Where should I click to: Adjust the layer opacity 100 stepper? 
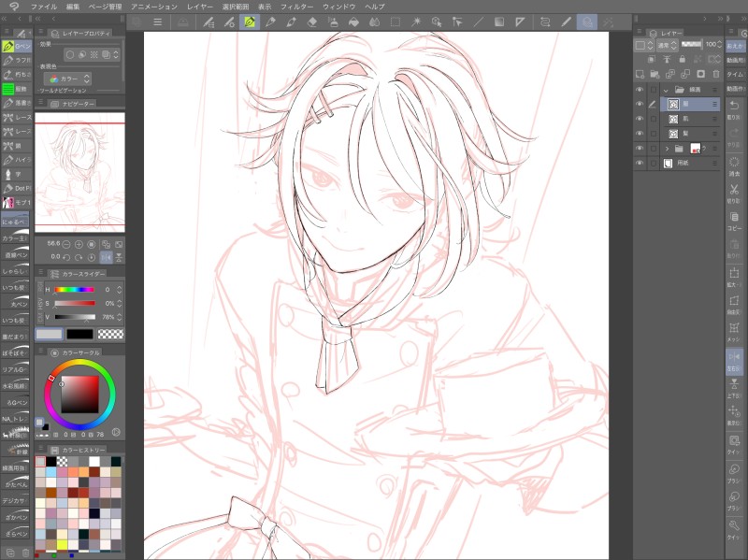tap(719, 44)
